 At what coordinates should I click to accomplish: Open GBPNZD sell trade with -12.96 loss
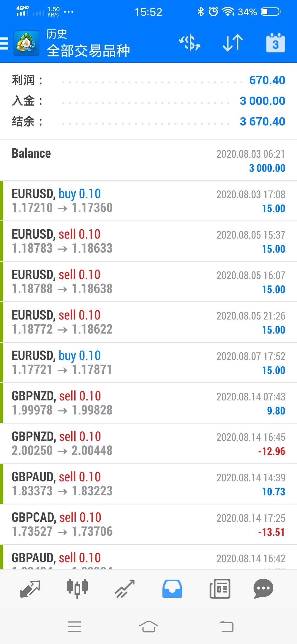coord(148,444)
